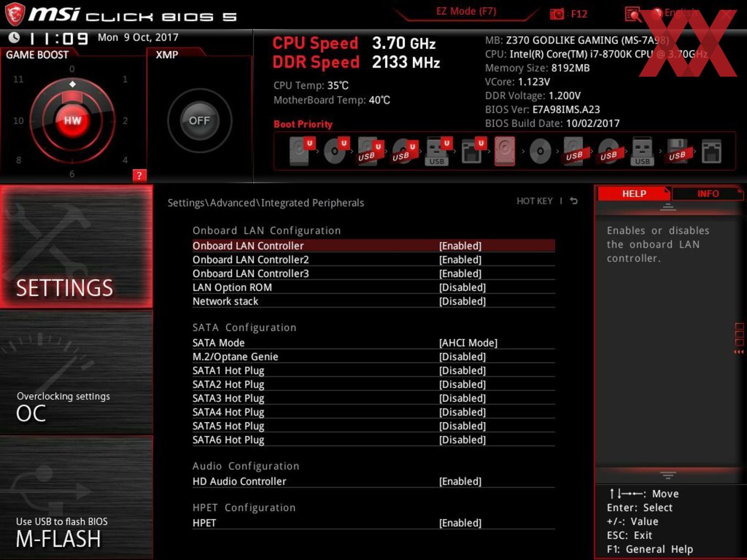Toggle the XMP OFF button
Image resolution: width=747 pixels, height=560 pixels.
199,120
